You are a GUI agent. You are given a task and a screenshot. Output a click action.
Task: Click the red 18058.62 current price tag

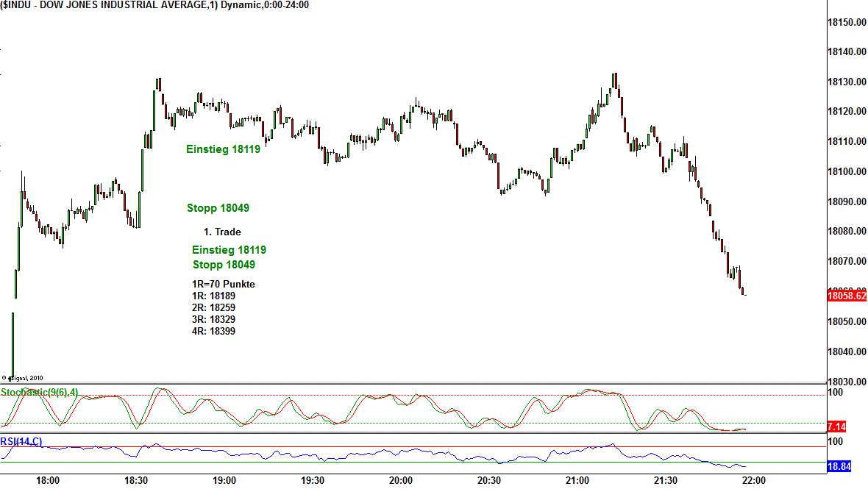tap(846, 296)
